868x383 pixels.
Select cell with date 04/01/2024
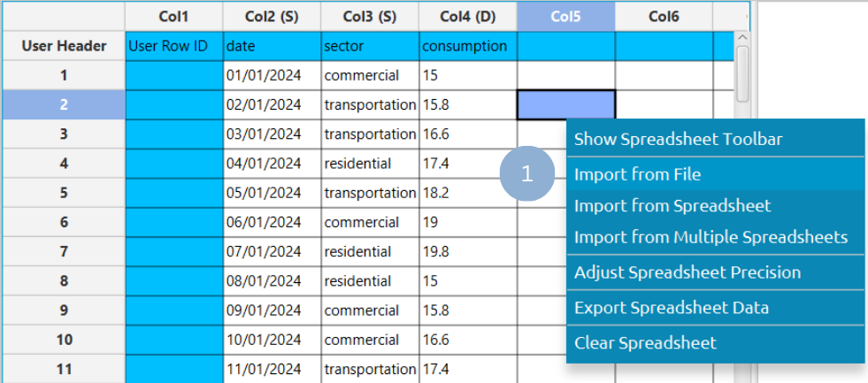(x=272, y=164)
